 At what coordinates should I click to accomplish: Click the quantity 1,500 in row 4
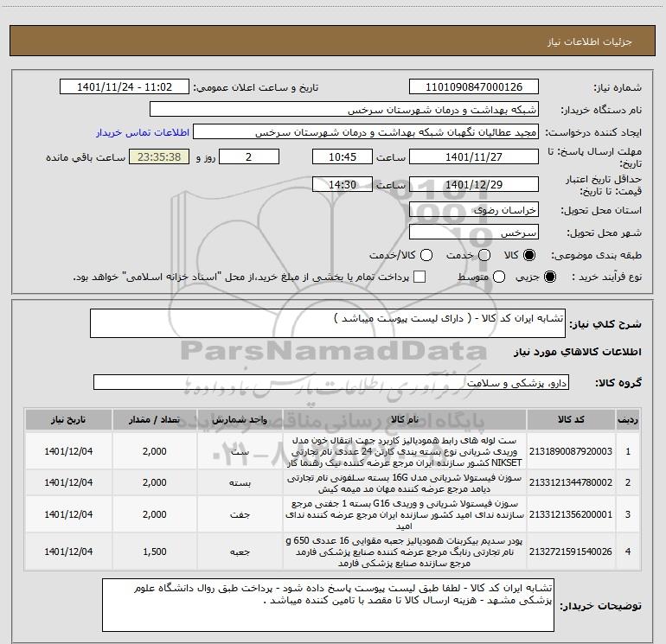pos(155,552)
